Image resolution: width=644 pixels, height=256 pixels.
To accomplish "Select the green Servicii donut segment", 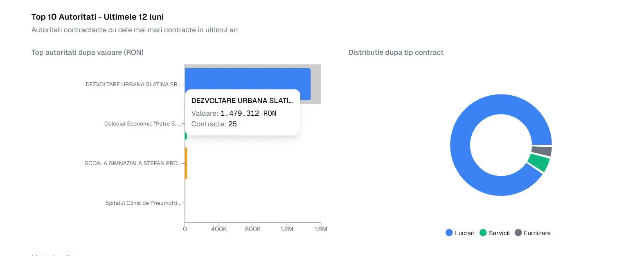I will click(x=539, y=162).
